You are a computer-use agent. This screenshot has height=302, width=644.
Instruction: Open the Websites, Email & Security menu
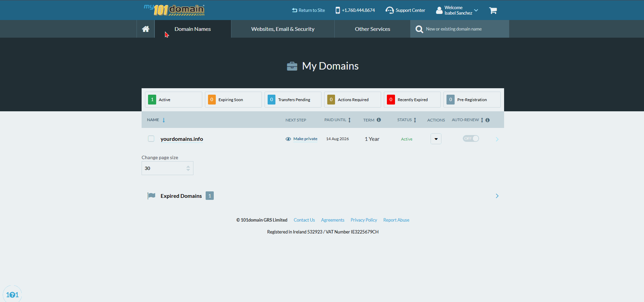point(283,29)
